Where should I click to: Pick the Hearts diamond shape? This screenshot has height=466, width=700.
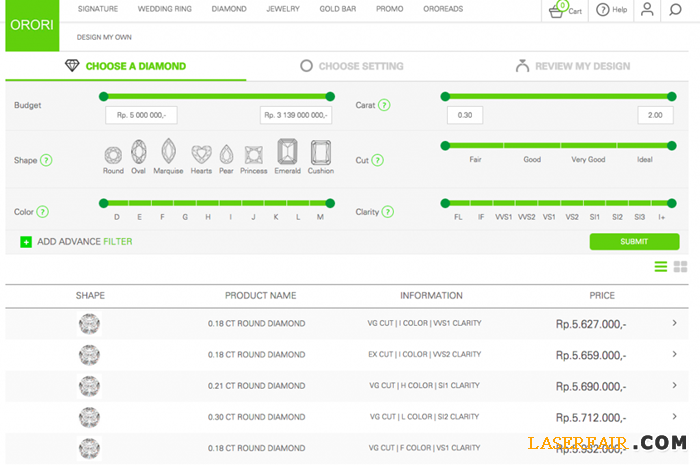202,154
